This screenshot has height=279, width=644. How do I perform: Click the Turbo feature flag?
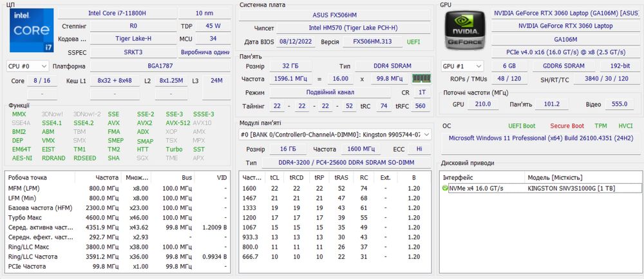[x=174, y=149]
